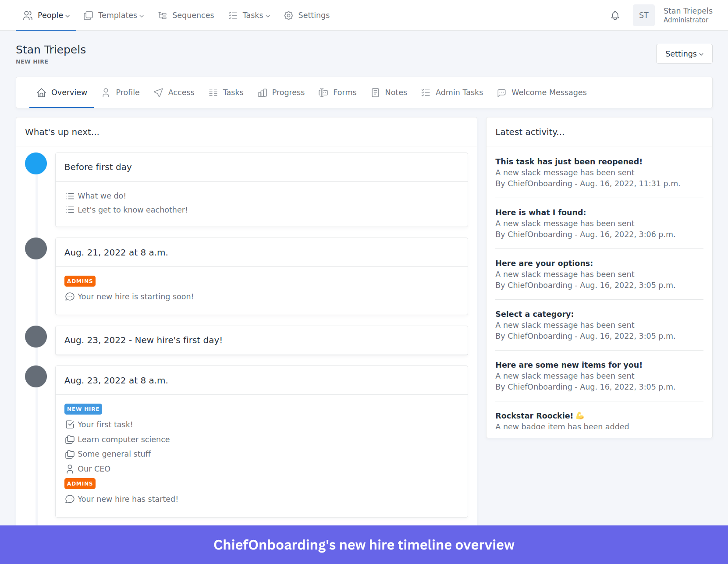The image size is (728, 564).
Task: Go to the Admin Tasks tab
Action: (x=452, y=92)
